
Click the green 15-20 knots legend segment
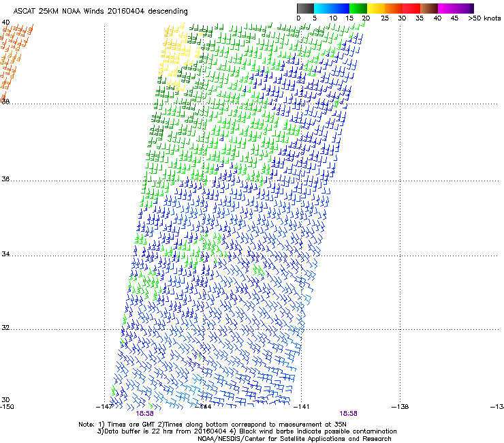tap(358, 8)
